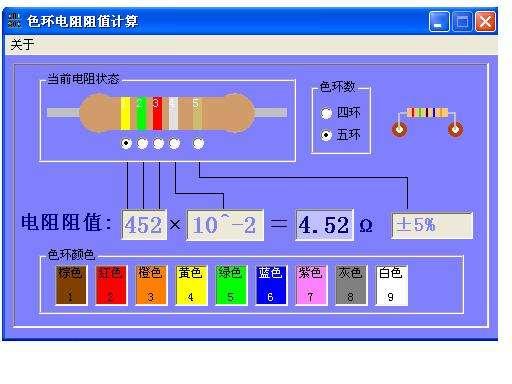Pick the 绿色 green color swatch
Viewport: 512px width, 384px height.
pyautogui.click(x=231, y=285)
